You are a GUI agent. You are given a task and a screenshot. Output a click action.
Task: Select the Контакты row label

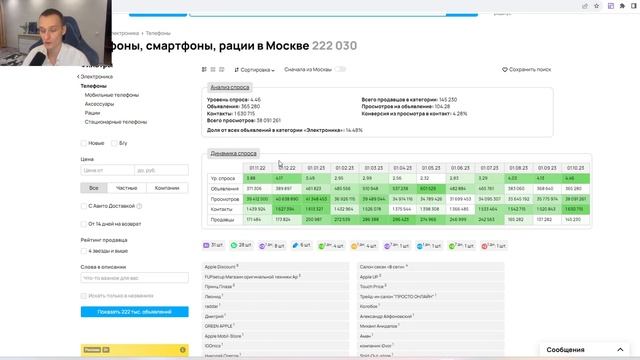click(x=222, y=209)
